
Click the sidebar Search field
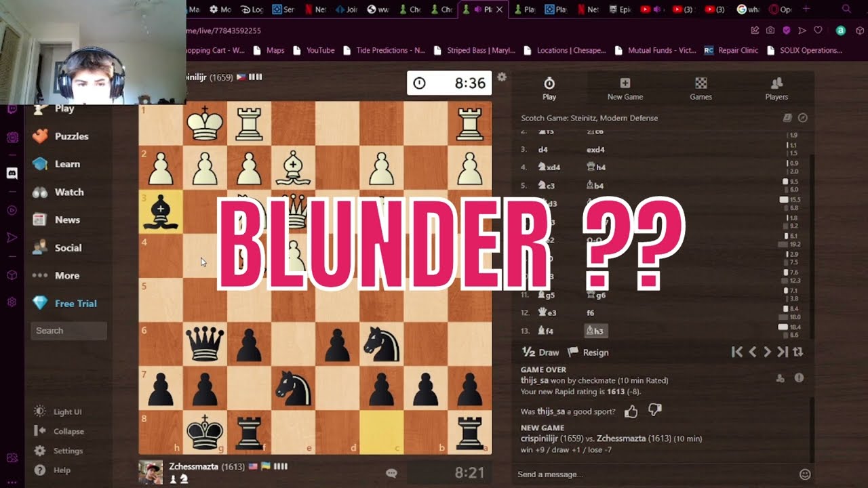(68, 331)
